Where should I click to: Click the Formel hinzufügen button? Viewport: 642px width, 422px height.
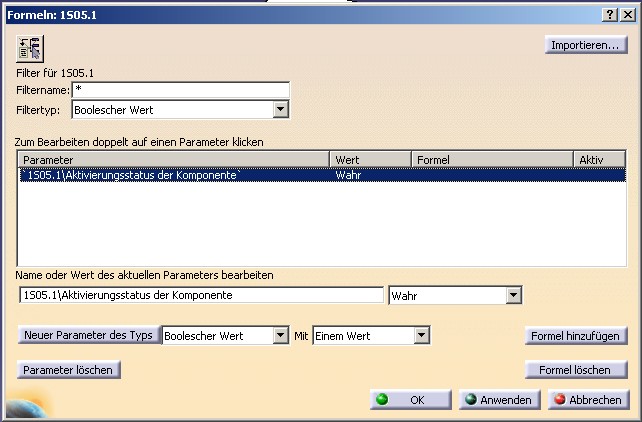pyautogui.click(x=576, y=336)
